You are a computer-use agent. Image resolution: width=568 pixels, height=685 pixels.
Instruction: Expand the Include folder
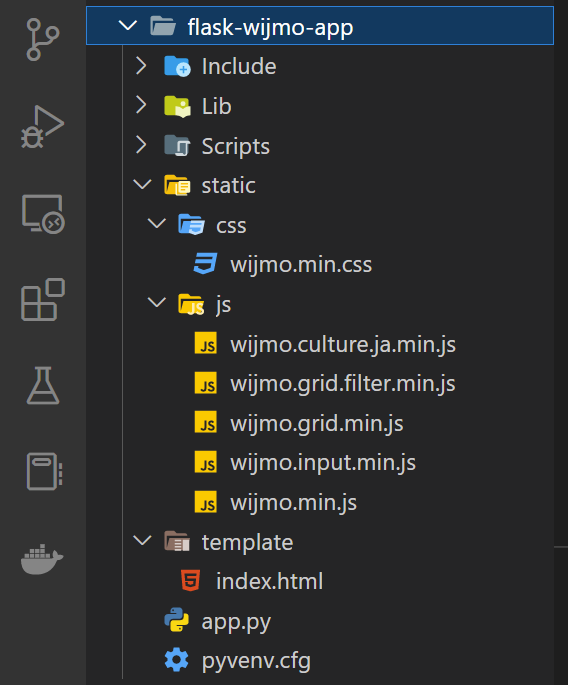(141, 66)
